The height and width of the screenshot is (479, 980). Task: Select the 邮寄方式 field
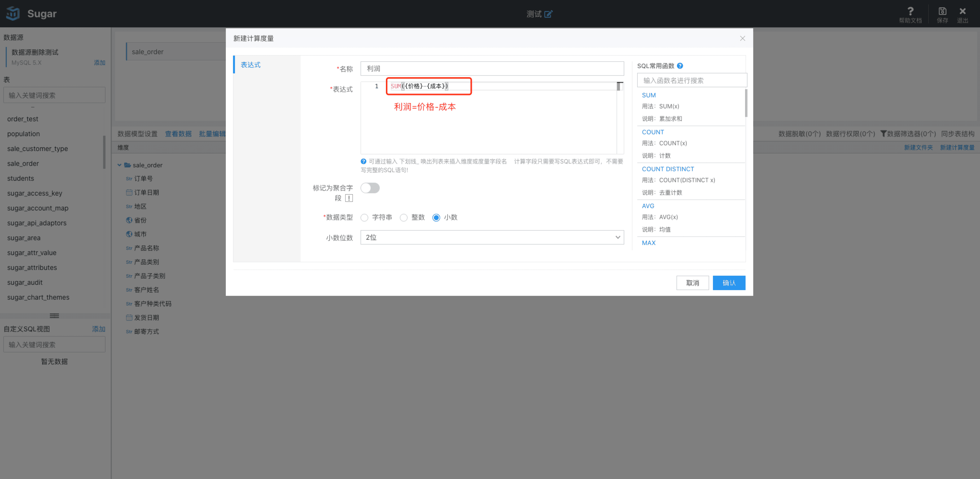[x=146, y=331]
